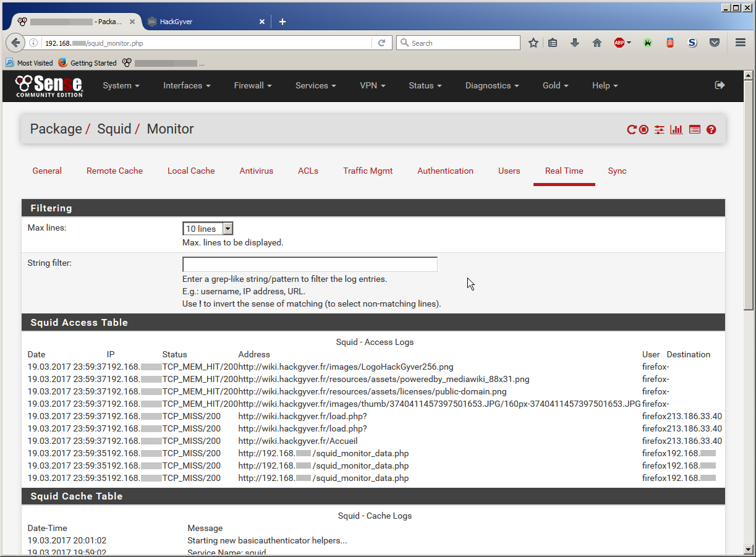Bookmark this page with star icon

point(533,43)
